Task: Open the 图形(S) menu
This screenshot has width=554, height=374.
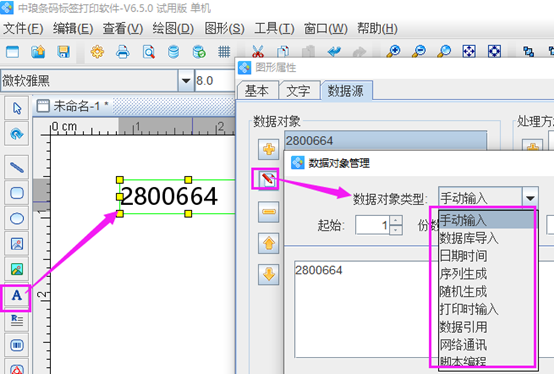Action: 224,29
